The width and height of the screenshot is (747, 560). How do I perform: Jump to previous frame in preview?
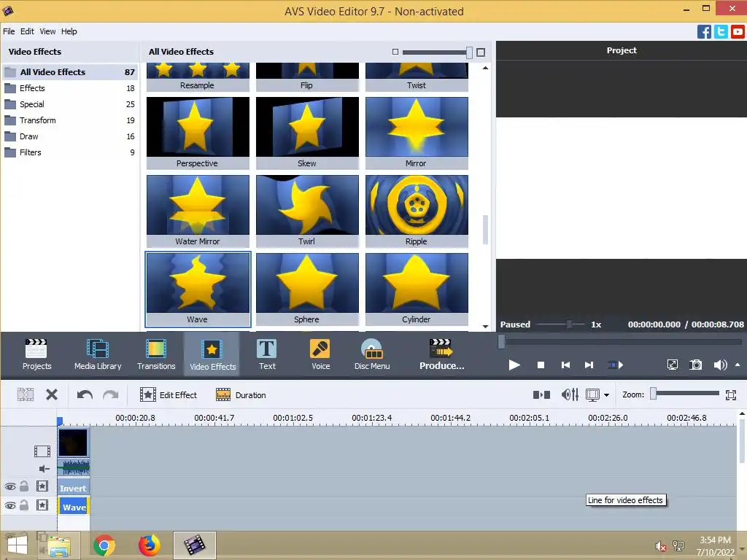coord(565,365)
